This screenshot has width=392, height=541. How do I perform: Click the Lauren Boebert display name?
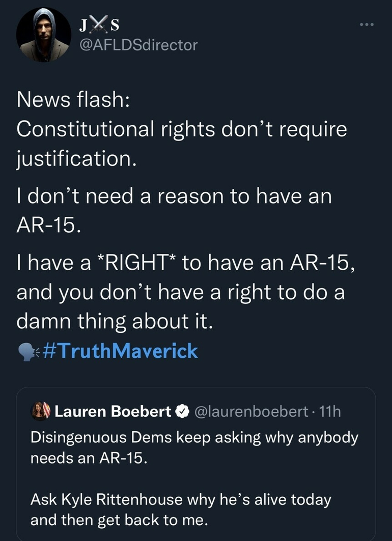(x=113, y=411)
